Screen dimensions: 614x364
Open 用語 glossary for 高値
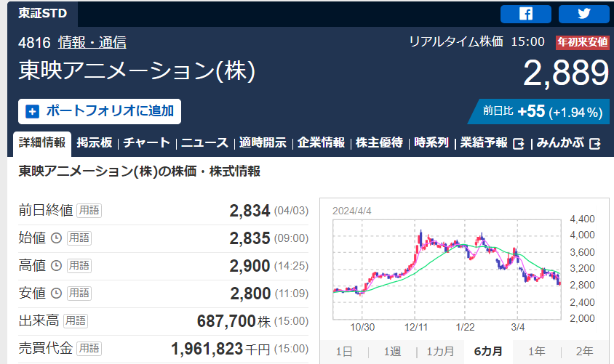79,265
